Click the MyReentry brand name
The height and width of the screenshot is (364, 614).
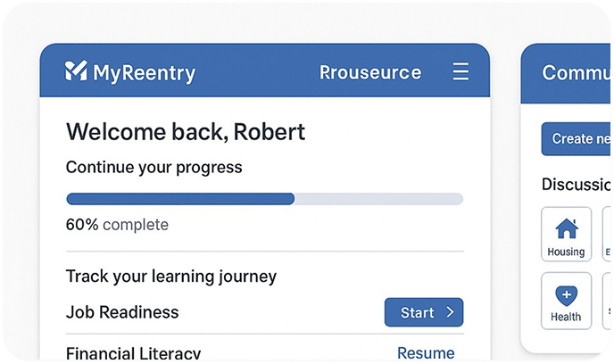coord(144,72)
